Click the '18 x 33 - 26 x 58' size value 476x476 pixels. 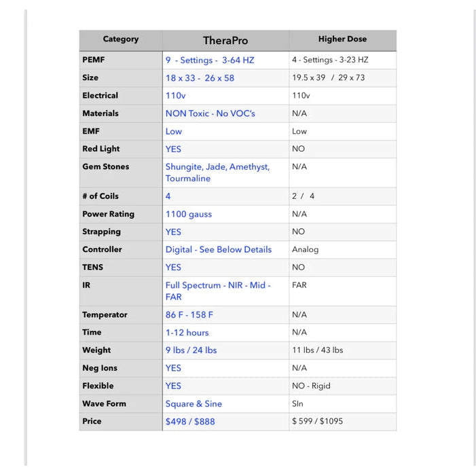click(x=200, y=78)
